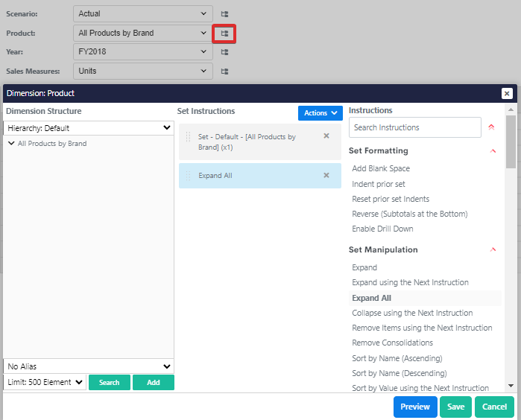Open the Limit: 500 Element dropdown
Viewport: 521px width, 420px height.
(45, 382)
